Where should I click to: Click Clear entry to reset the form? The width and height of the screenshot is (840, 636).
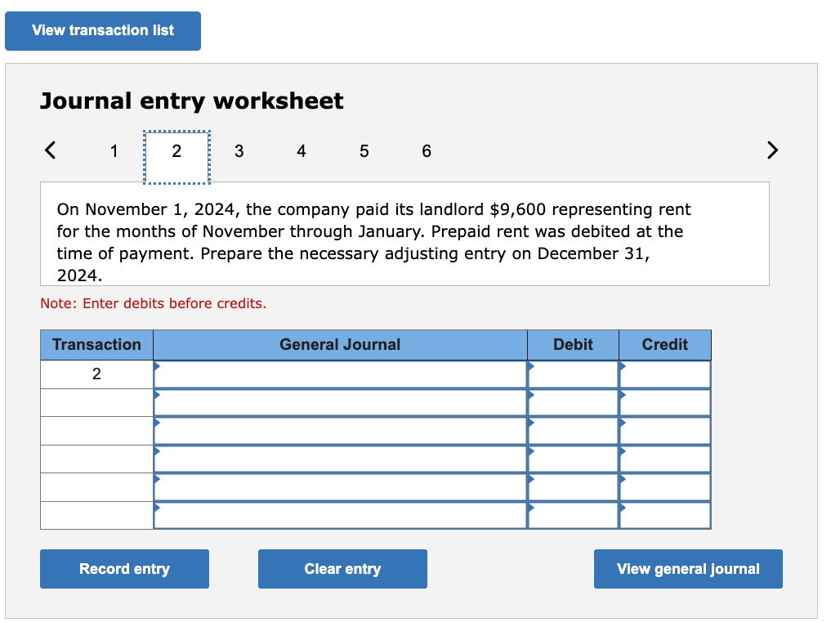342,569
